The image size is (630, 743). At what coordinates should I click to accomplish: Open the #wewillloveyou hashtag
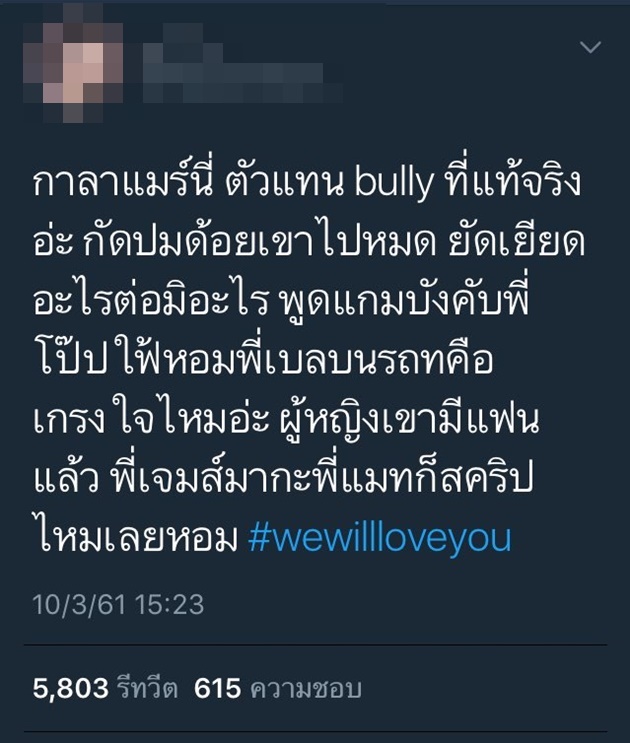380,538
